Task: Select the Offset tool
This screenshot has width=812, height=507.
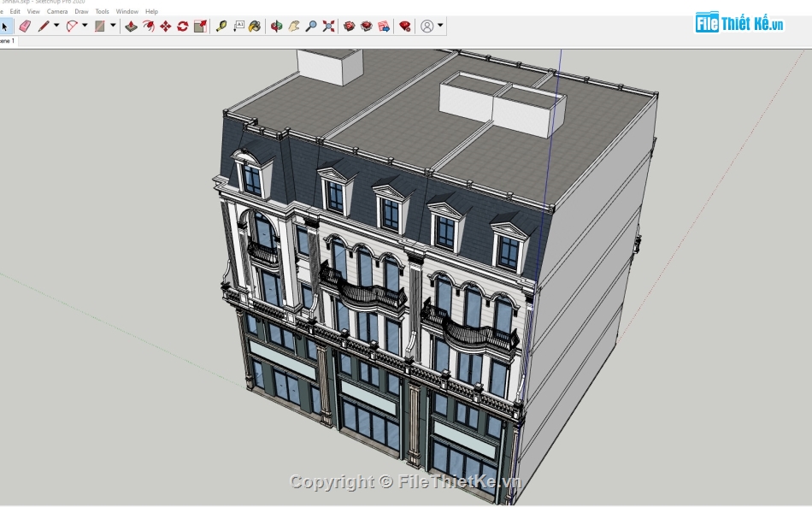Action: [149, 26]
